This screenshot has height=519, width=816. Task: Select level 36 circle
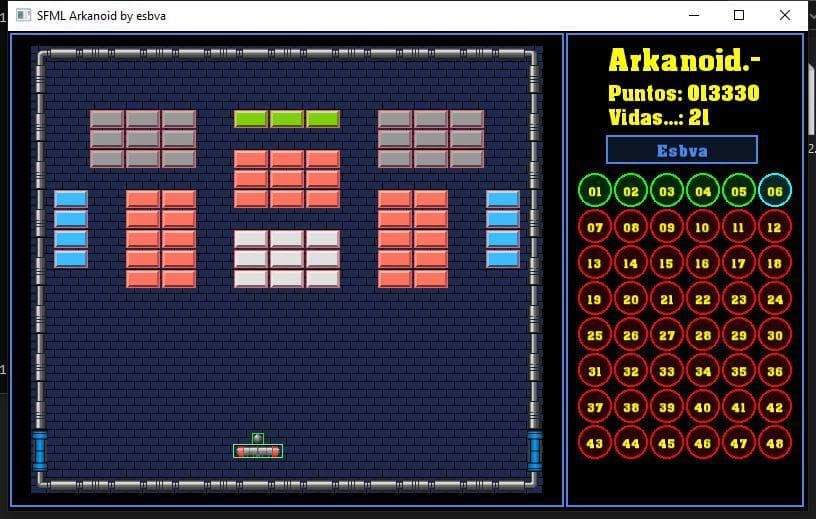tap(775, 371)
